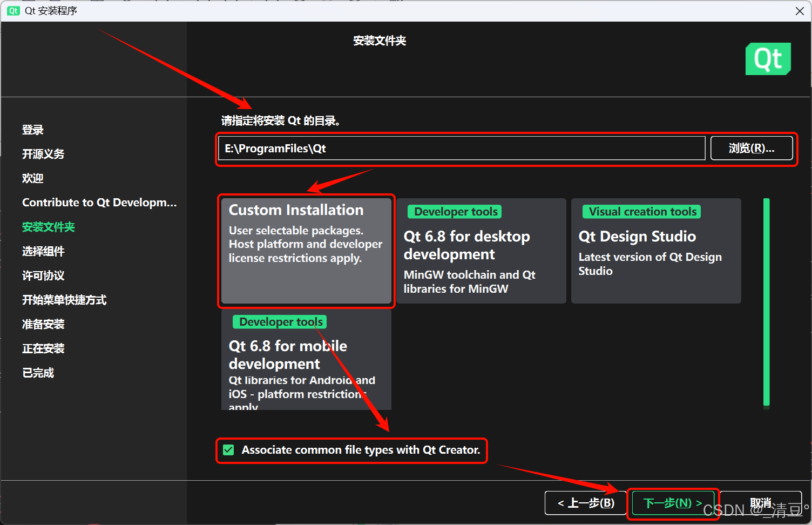Click Contribute to Qt Development sidebar item
The width and height of the screenshot is (812, 525).
[x=99, y=203]
